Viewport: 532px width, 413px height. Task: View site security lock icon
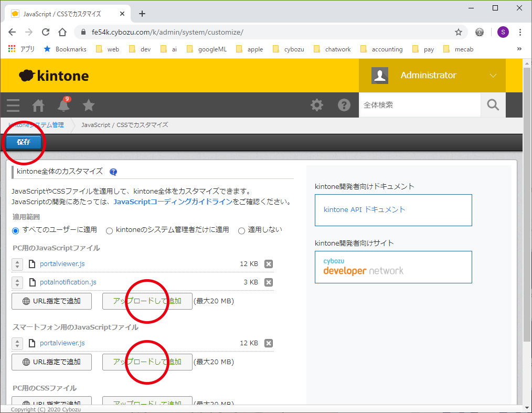[83, 32]
